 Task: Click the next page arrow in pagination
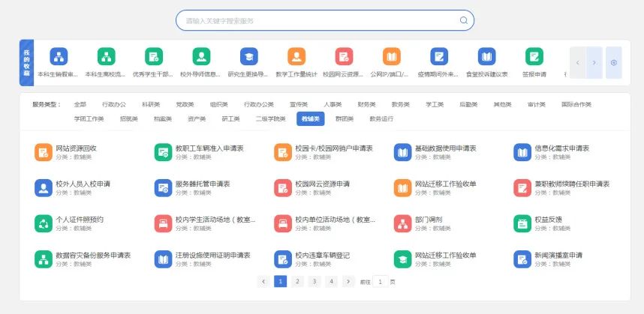tap(348, 282)
